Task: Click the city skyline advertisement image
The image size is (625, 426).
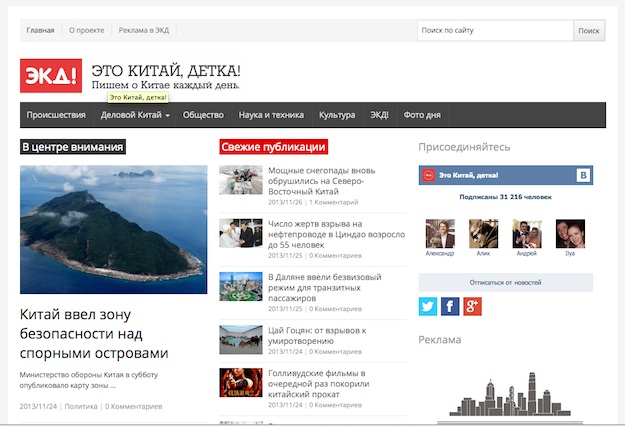Action: (x=510, y=397)
